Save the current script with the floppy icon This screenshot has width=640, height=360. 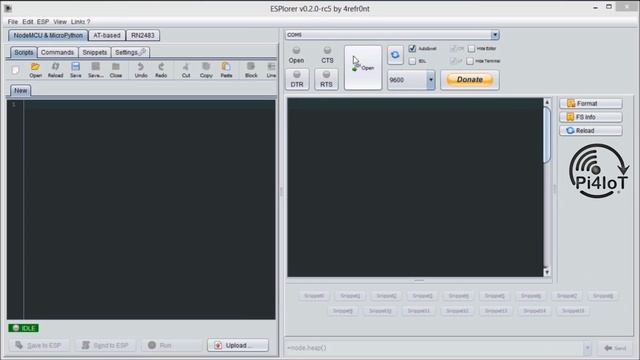pos(76,70)
